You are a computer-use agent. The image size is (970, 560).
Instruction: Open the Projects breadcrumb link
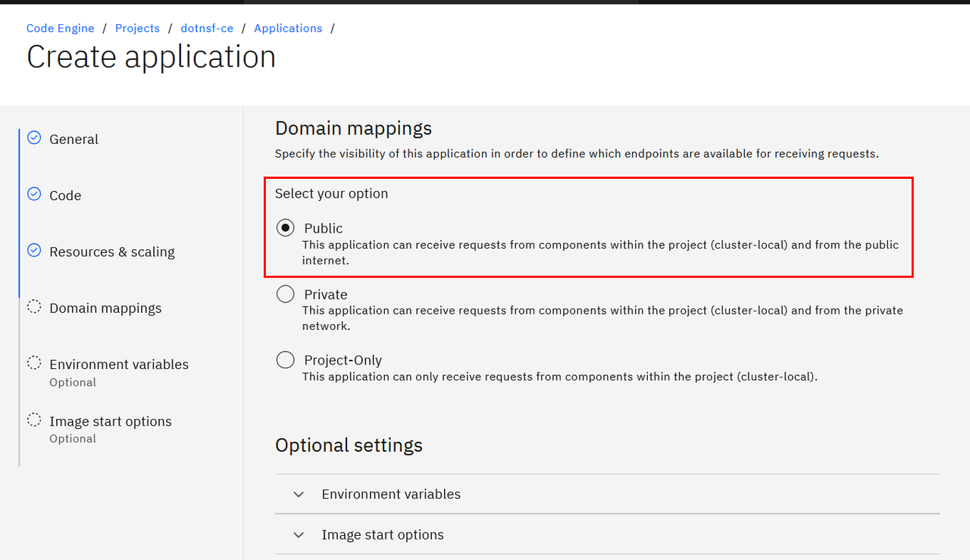pyautogui.click(x=137, y=28)
